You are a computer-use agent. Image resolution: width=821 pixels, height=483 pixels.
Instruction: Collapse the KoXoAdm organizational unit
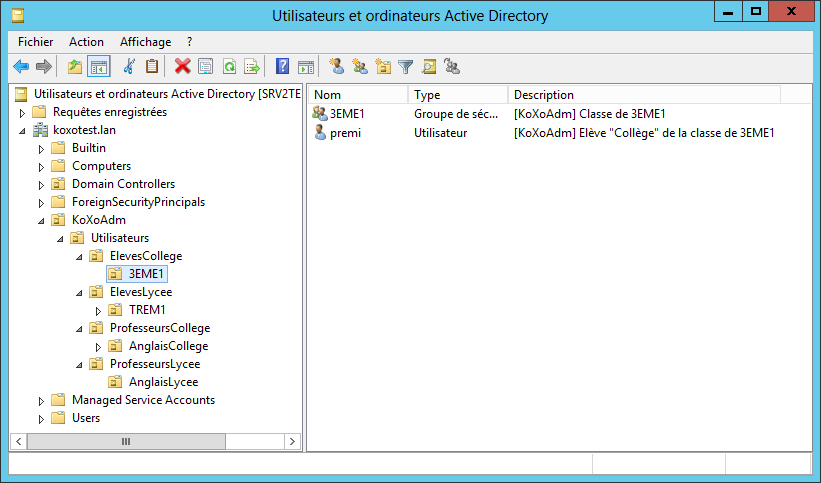coord(41,221)
